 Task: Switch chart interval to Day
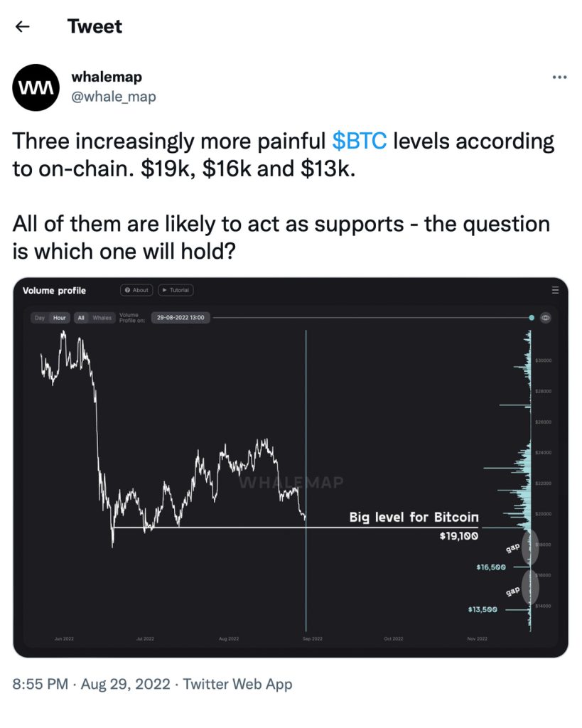[40, 318]
